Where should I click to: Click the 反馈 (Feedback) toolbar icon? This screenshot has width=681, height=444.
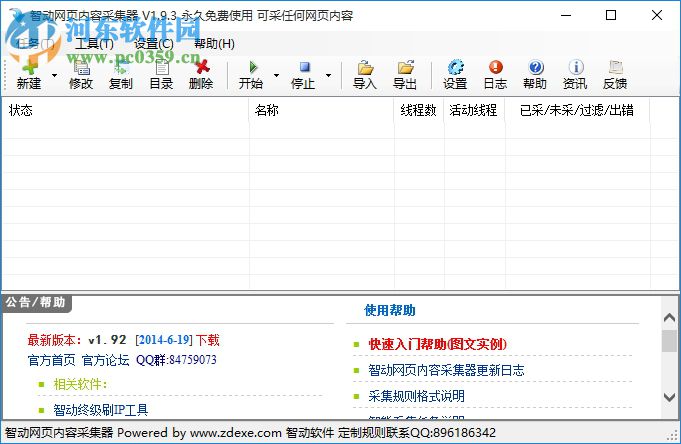615,75
